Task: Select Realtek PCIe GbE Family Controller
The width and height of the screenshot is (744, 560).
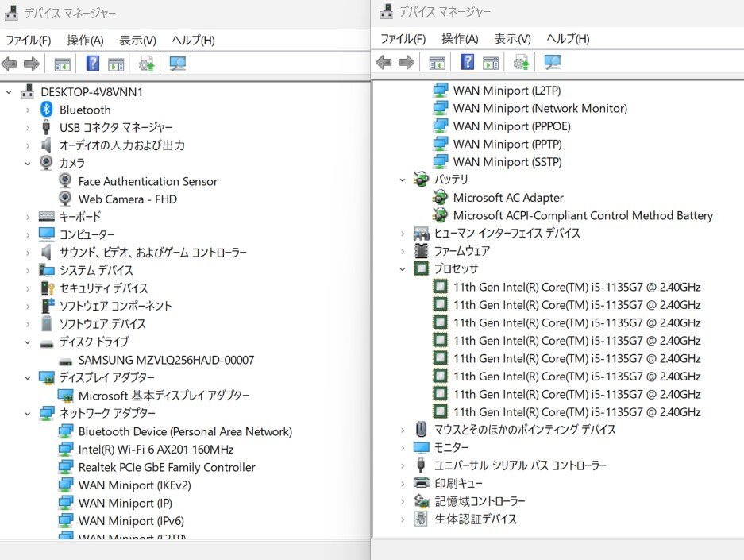Action: click(167, 467)
